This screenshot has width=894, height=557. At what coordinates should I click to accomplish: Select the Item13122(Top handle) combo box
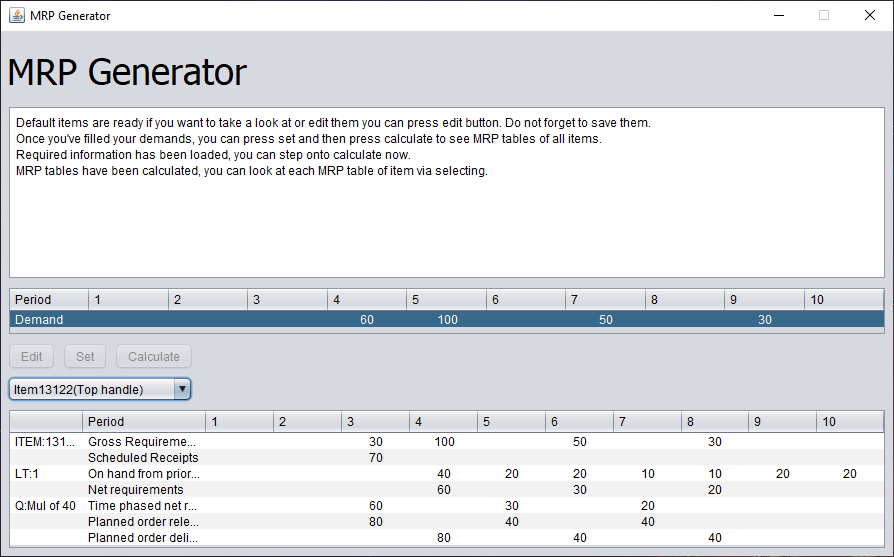100,389
